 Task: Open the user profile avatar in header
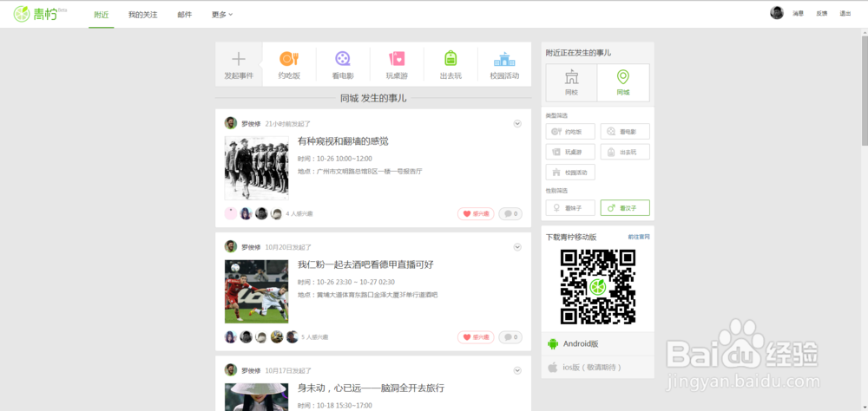(x=777, y=13)
